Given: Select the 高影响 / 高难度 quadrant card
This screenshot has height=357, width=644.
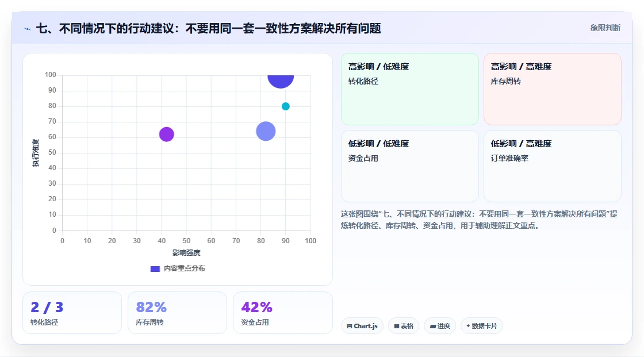Looking at the screenshot, I should point(553,89).
